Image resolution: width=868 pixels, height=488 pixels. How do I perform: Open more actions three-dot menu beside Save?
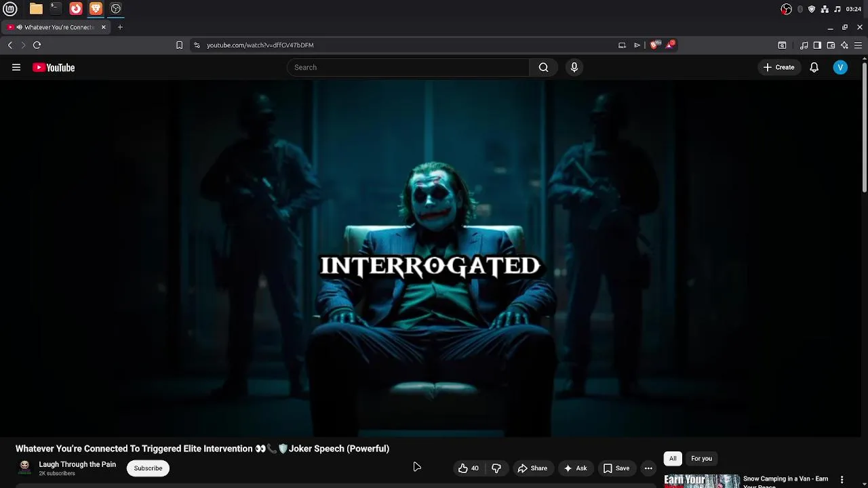648,468
